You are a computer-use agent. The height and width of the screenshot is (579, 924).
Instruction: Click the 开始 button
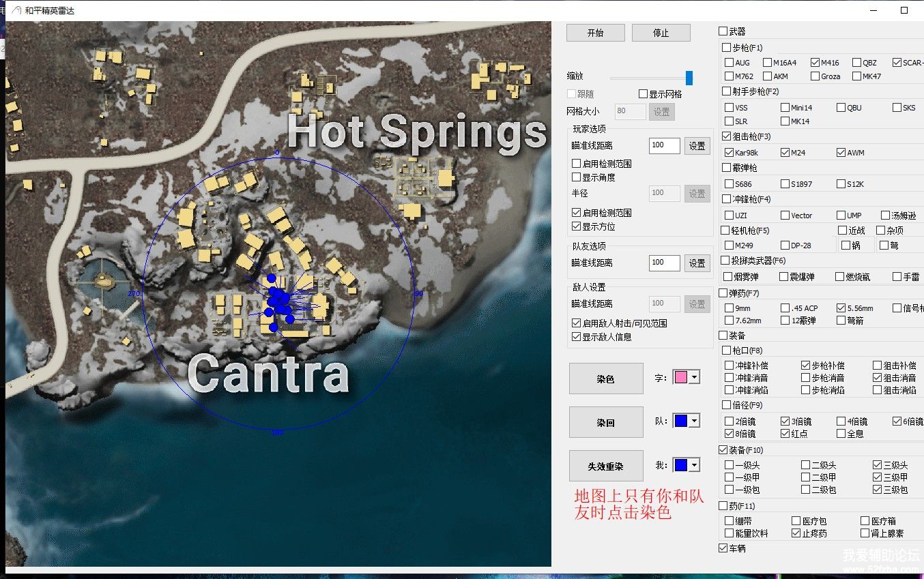596,33
